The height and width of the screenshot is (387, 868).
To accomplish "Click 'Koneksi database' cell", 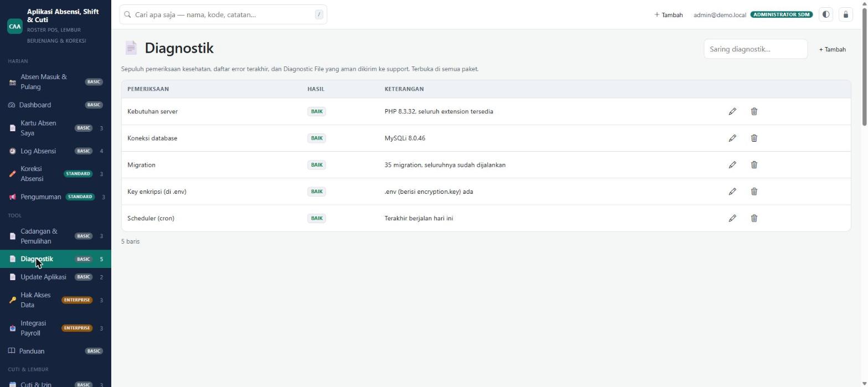I will [x=152, y=138].
